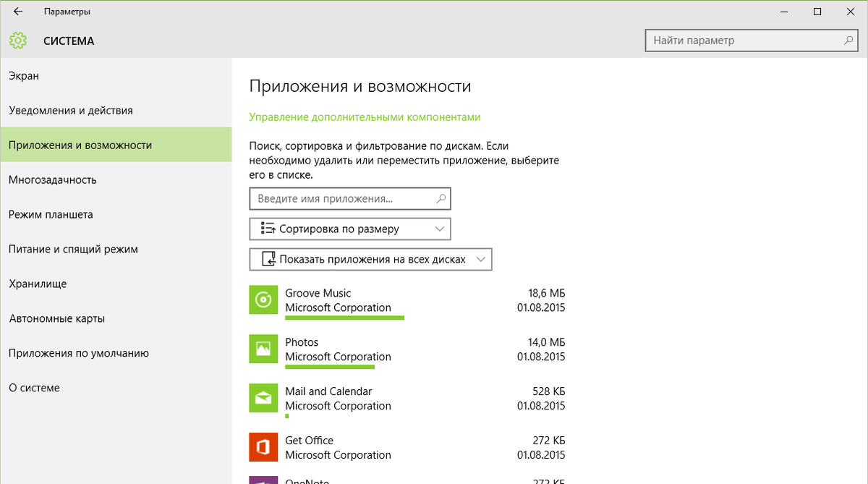The height and width of the screenshot is (484, 868).
Task: Select the Get Office app name
Action: click(x=310, y=441)
